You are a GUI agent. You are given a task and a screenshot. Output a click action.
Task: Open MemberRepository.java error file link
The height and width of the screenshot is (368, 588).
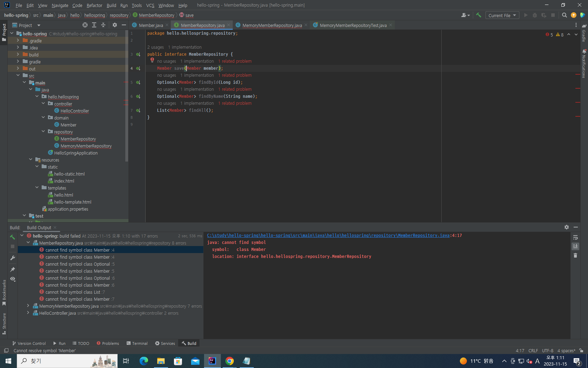pos(328,236)
